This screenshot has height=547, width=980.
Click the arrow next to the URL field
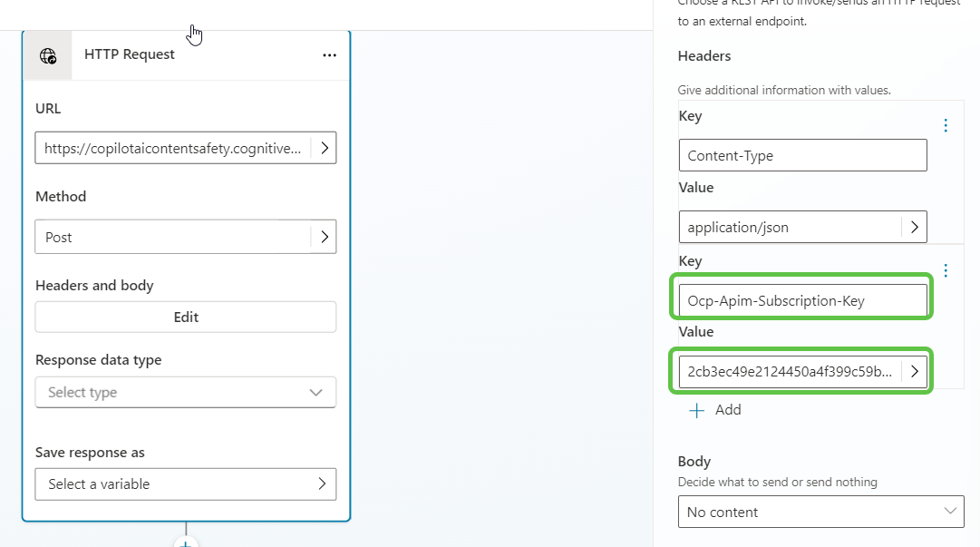click(325, 148)
